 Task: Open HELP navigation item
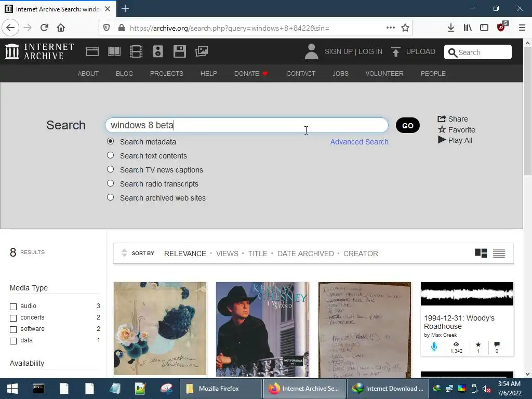209,74
